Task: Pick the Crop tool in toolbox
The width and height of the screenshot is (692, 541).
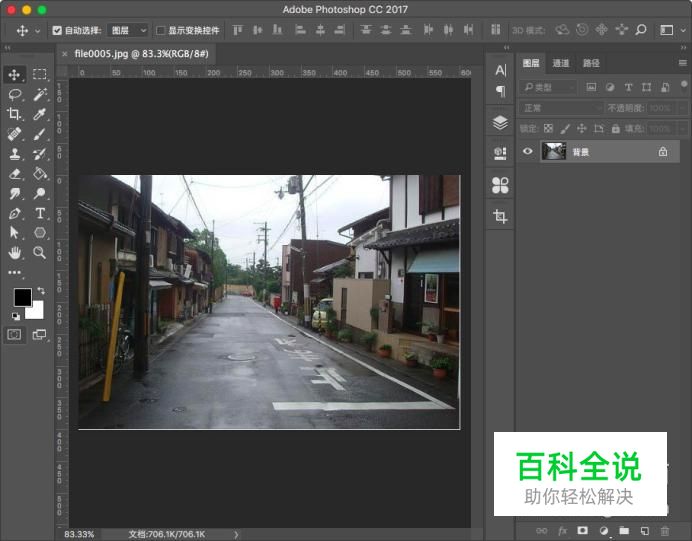Action: click(15, 114)
